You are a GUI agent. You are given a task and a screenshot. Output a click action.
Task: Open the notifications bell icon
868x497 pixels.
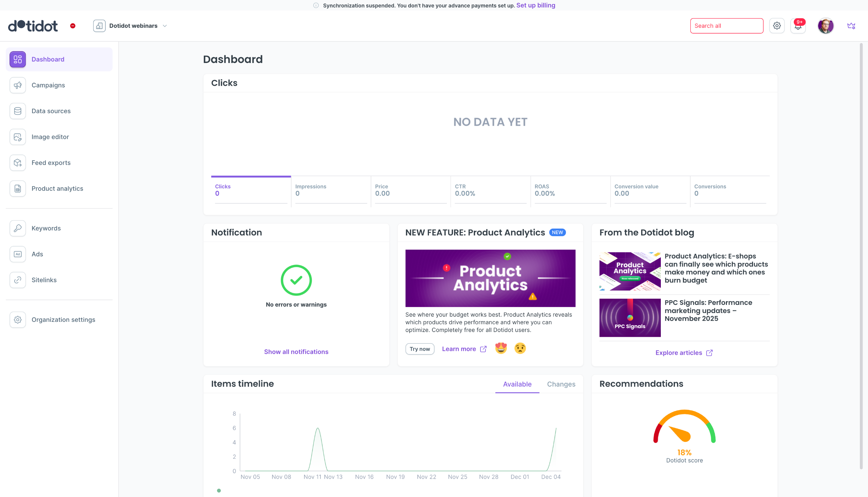[x=797, y=26]
